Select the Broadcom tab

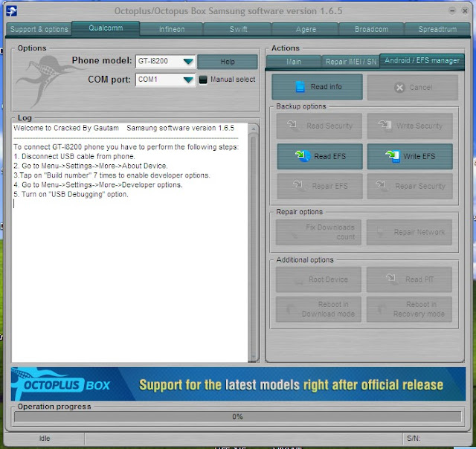(x=371, y=30)
